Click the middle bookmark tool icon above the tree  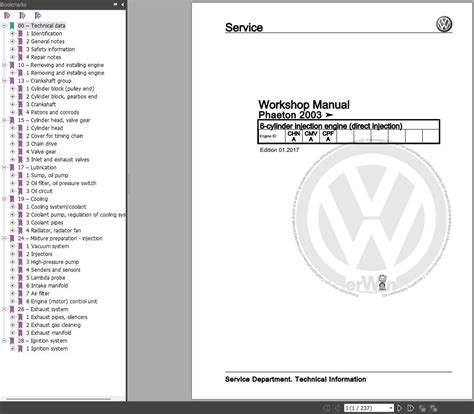pos(22,16)
